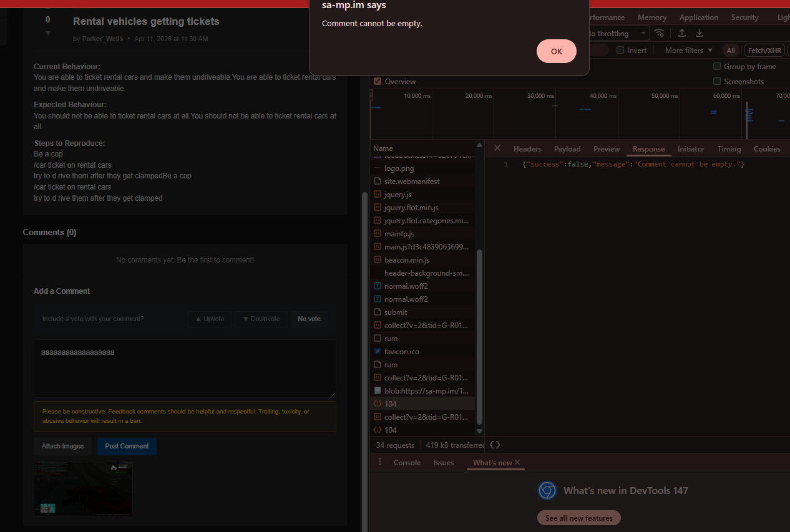Enable the Screenshots checkbox
Image resolution: width=790 pixels, height=532 pixels.
pyautogui.click(x=717, y=82)
